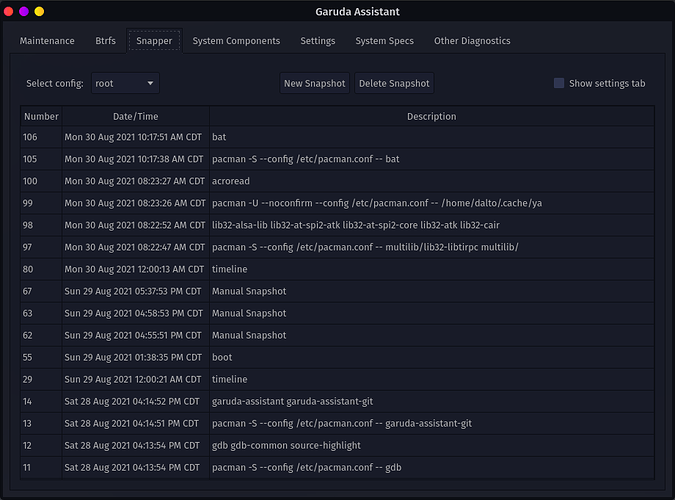Open the Settings tab
675x500 pixels.
point(318,41)
